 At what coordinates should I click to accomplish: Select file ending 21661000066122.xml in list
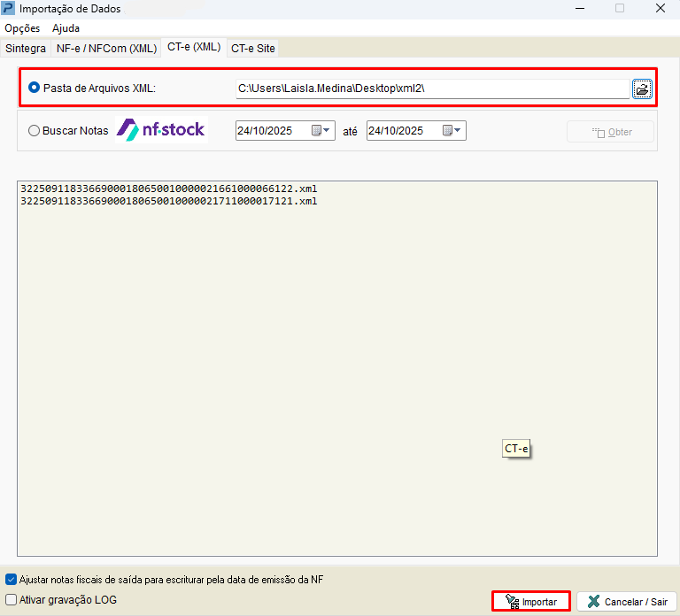tap(169, 189)
